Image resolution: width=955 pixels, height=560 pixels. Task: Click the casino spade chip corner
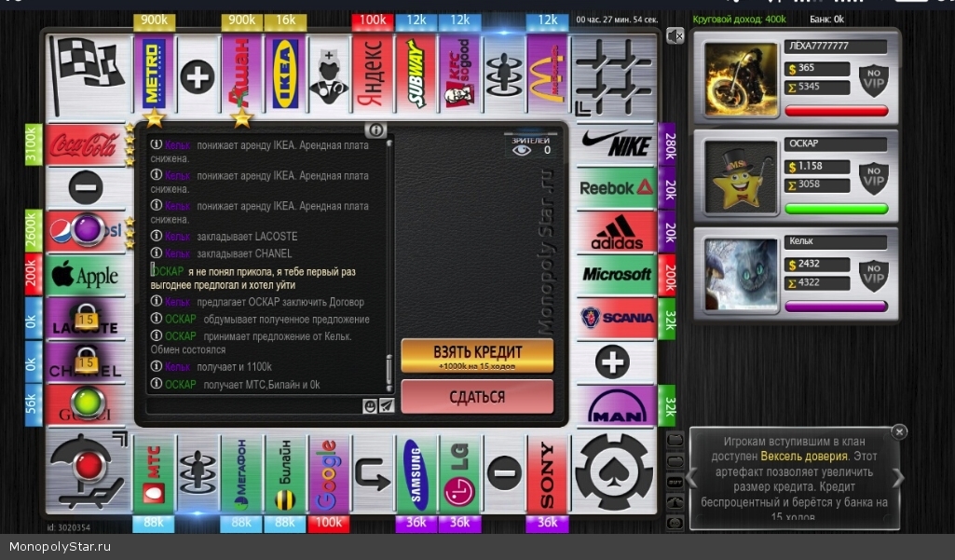(615, 472)
